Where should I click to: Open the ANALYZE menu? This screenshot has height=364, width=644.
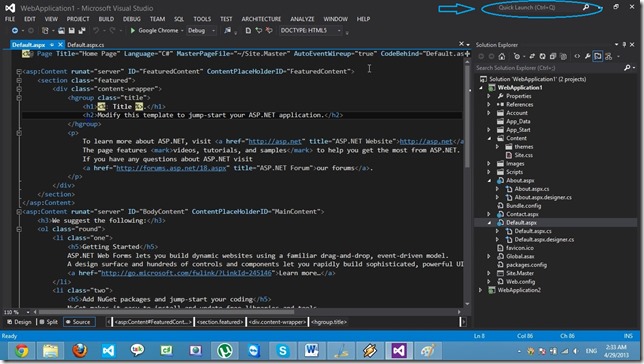tap(302, 19)
